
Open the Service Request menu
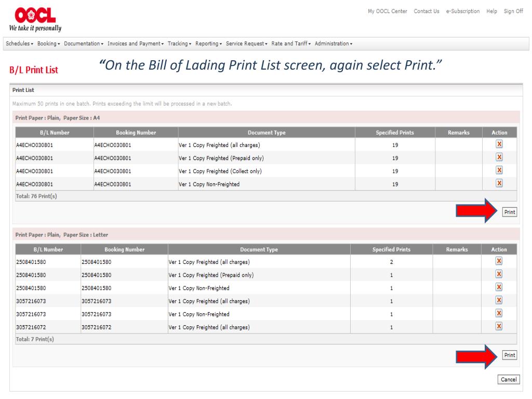(247, 44)
